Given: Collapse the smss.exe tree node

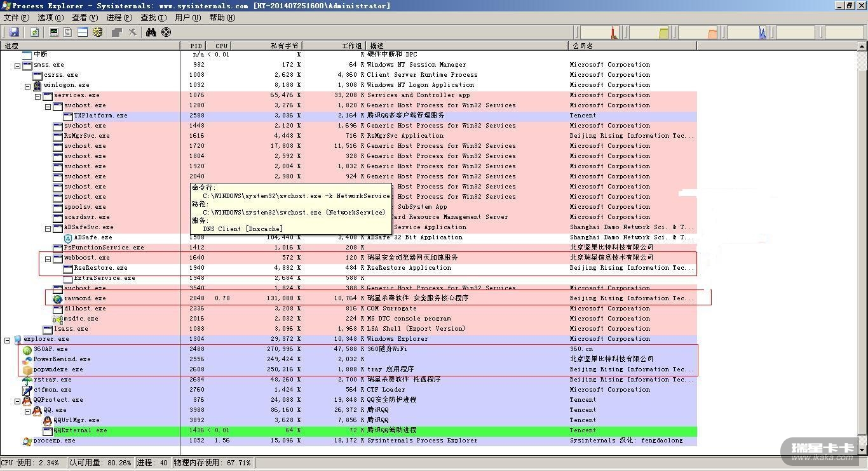Looking at the screenshot, I should coord(17,65).
